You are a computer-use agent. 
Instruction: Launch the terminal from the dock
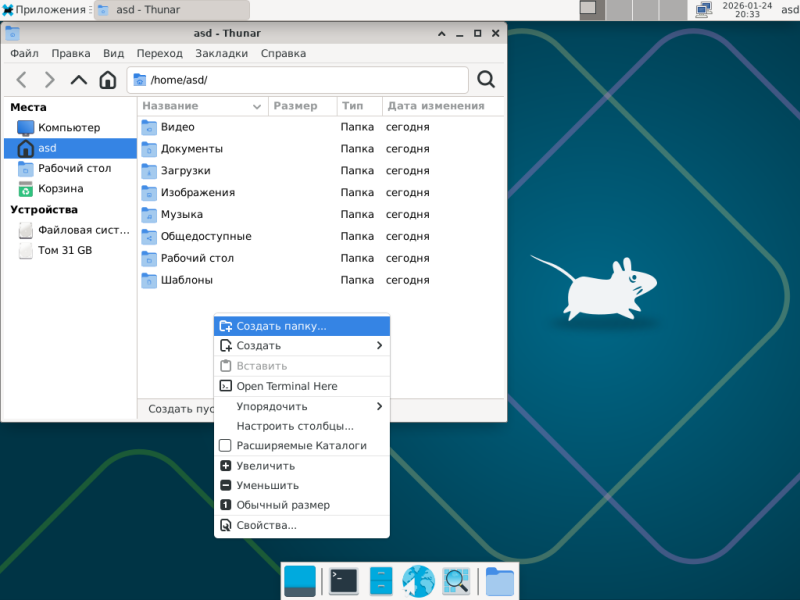[x=343, y=581]
